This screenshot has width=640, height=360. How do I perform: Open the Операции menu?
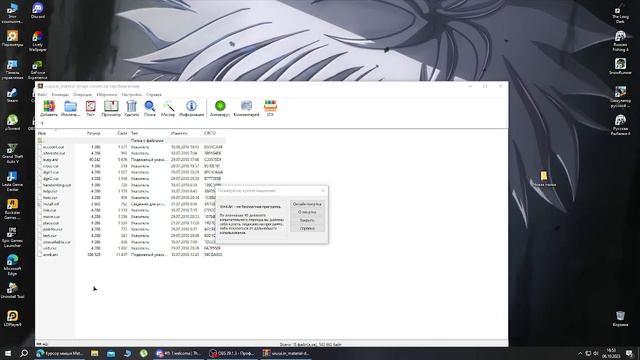pyautogui.click(x=82, y=95)
